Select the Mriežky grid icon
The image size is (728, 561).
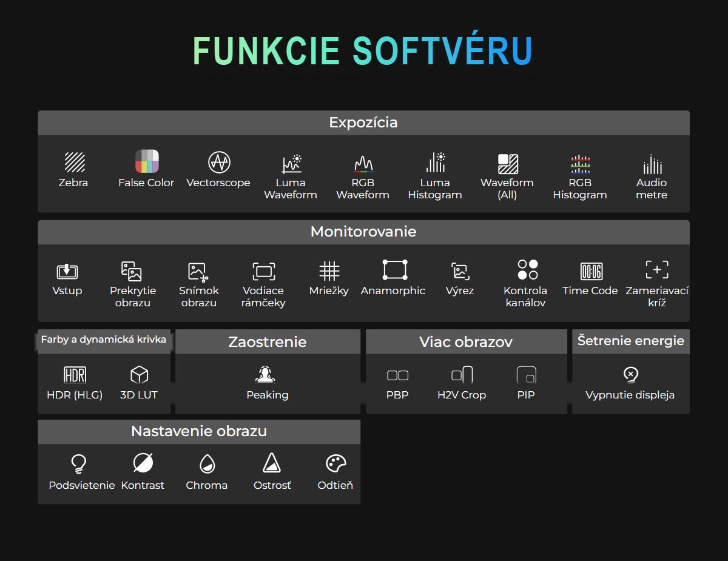pyautogui.click(x=329, y=270)
